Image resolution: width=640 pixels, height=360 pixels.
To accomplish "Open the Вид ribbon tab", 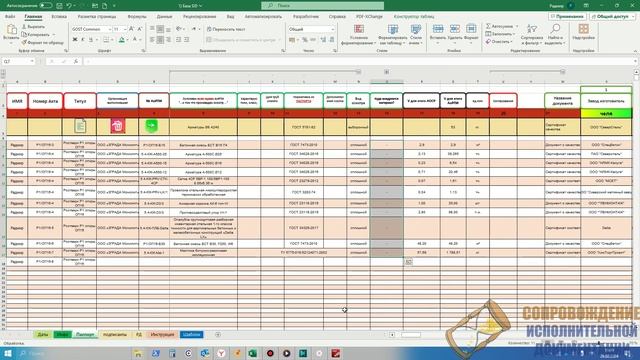I will click(x=231, y=17).
